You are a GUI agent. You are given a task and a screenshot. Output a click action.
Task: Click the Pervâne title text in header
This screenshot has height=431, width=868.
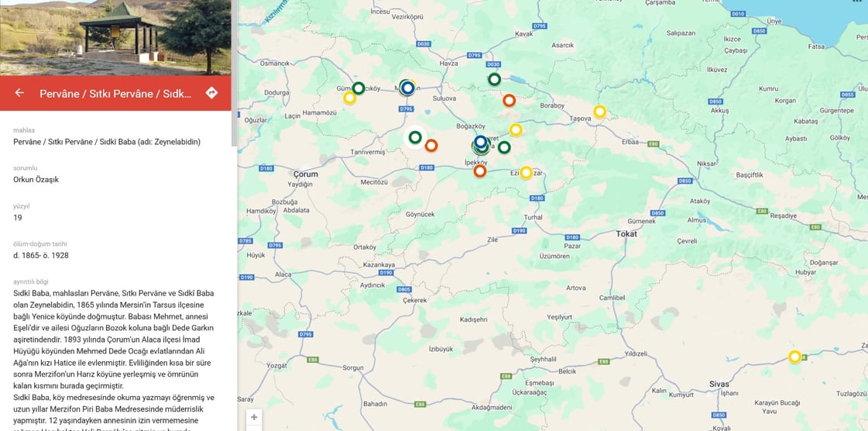click(115, 93)
